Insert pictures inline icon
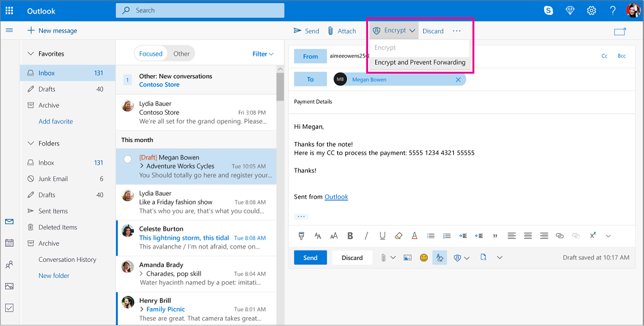The image size is (644, 326). click(407, 257)
